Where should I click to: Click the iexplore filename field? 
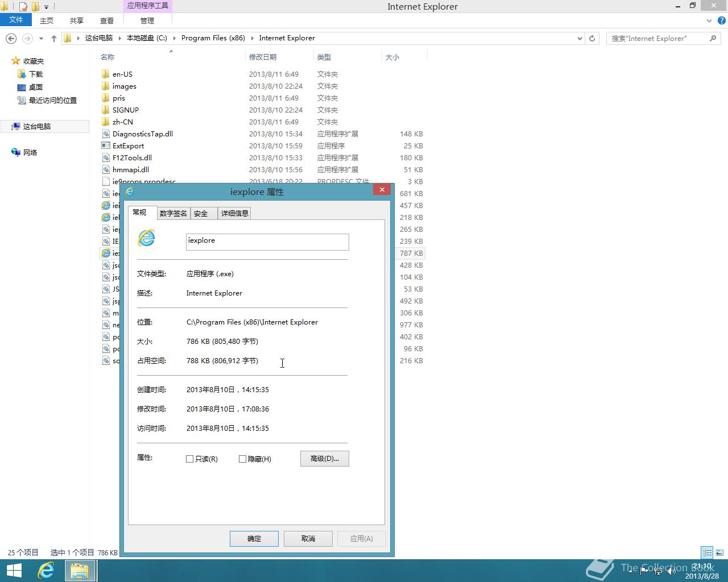tap(267, 242)
